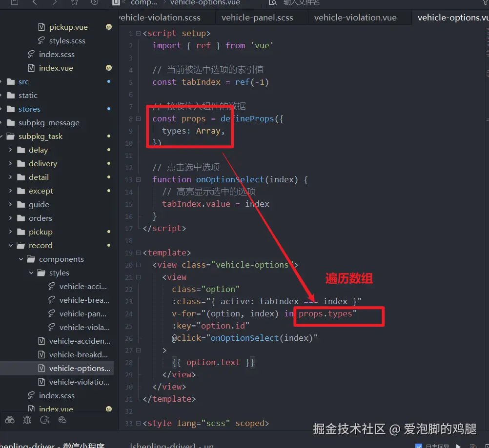This screenshot has width=489, height=448.
Task: Open vehicle-options... in the file tree
Action: pos(57,368)
